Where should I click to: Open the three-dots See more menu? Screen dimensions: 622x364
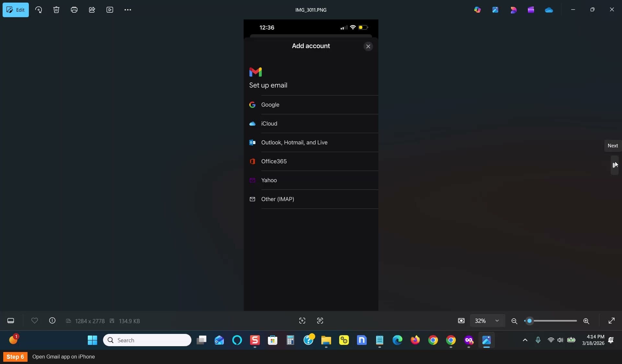pos(128,10)
